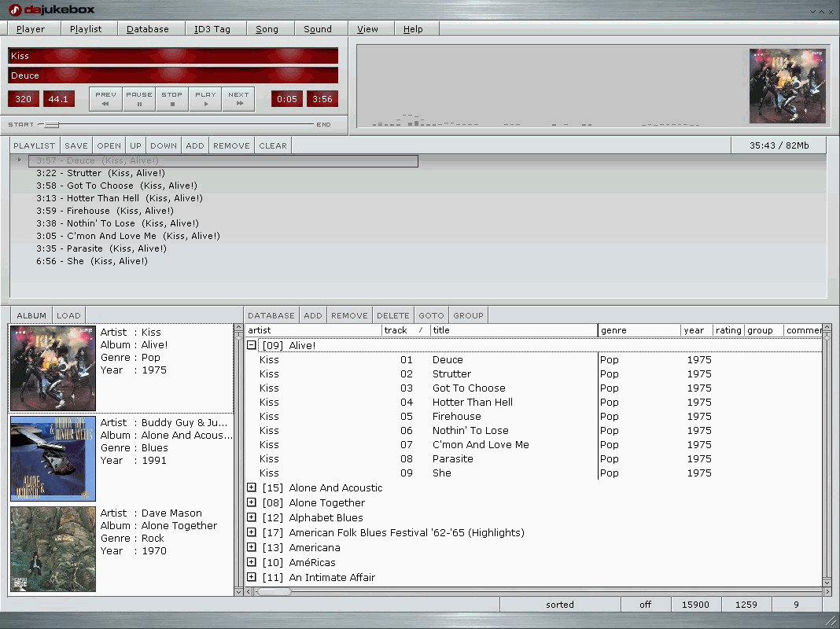Click the 320 bitrate indicator
The height and width of the screenshot is (629, 840).
(23, 99)
